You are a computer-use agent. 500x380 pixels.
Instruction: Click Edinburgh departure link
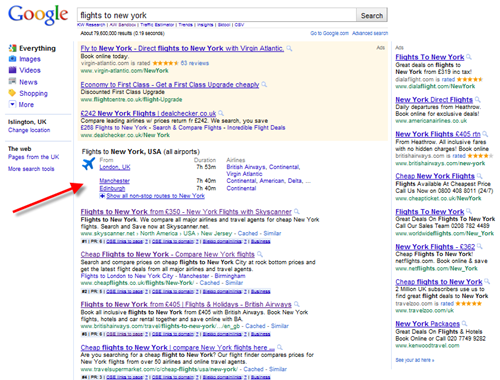[x=112, y=188]
